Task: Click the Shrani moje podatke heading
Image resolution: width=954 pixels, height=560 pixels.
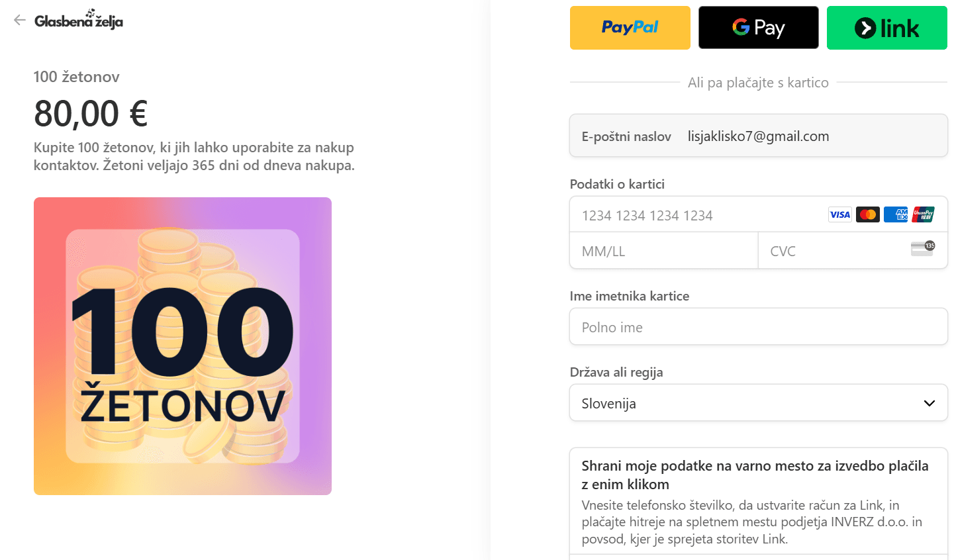Action: [755, 475]
